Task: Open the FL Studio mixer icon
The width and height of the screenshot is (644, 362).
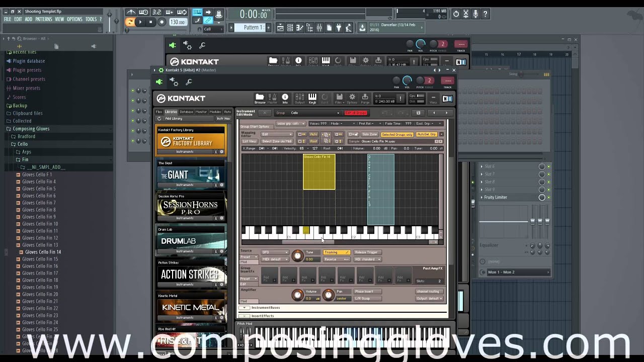Action: click(x=319, y=28)
